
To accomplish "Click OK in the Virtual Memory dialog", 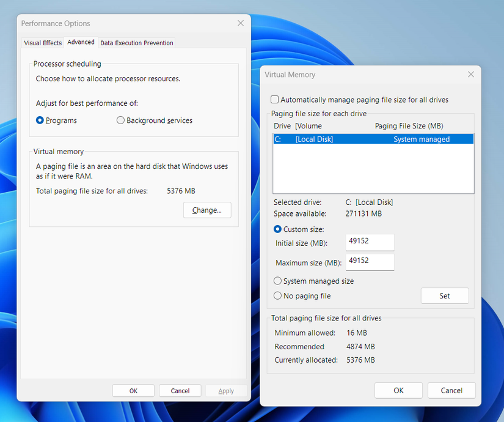I will pos(398,390).
